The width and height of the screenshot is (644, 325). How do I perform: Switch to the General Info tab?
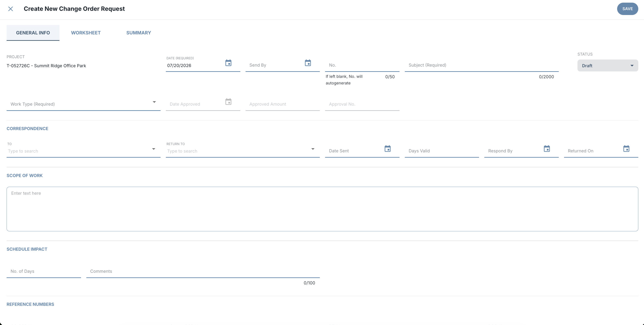pyautogui.click(x=33, y=33)
